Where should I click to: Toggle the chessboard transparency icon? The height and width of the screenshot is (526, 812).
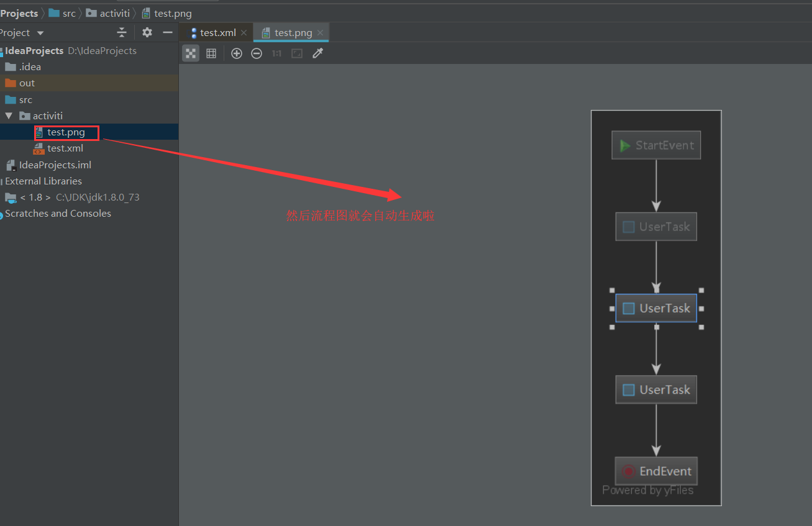point(191,53)
